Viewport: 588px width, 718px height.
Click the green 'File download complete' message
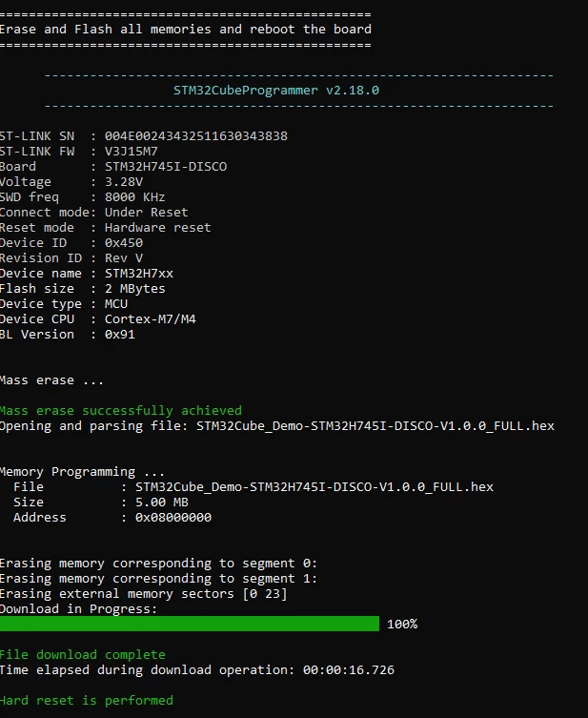tap(83, 655)
